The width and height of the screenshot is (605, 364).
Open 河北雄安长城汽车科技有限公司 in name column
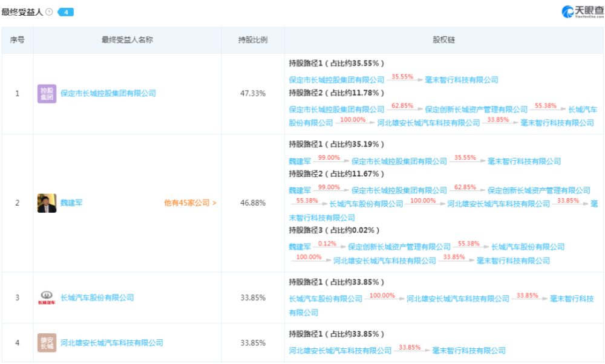pyautogui.click(x=112, y=343)
